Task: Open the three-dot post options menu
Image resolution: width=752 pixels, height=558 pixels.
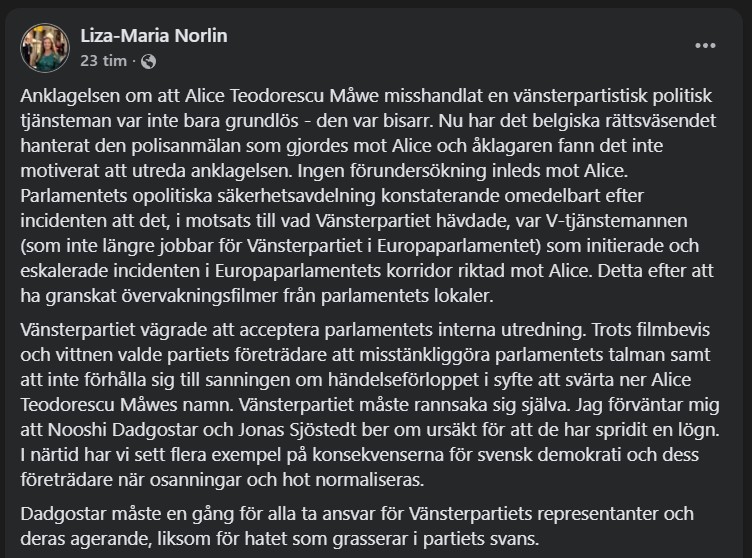Action: [x=706, y=45]
